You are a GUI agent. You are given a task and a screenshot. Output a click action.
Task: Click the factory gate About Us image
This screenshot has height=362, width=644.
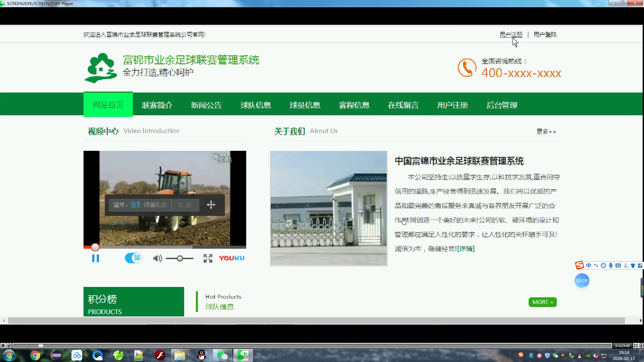point(329,208)
